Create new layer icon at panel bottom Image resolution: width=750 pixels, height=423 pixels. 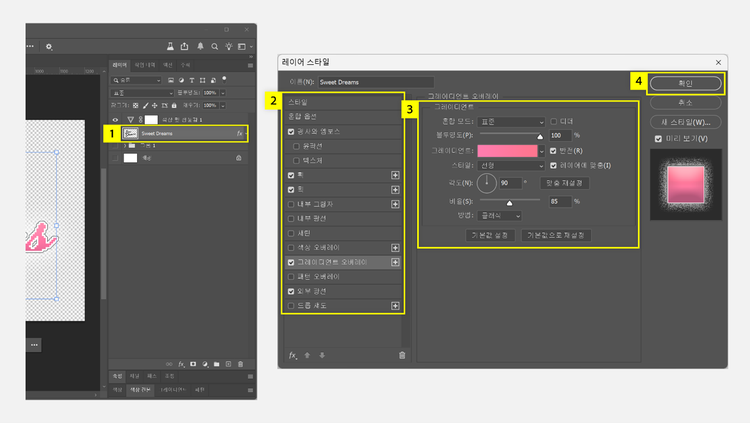tap(229, 364)
